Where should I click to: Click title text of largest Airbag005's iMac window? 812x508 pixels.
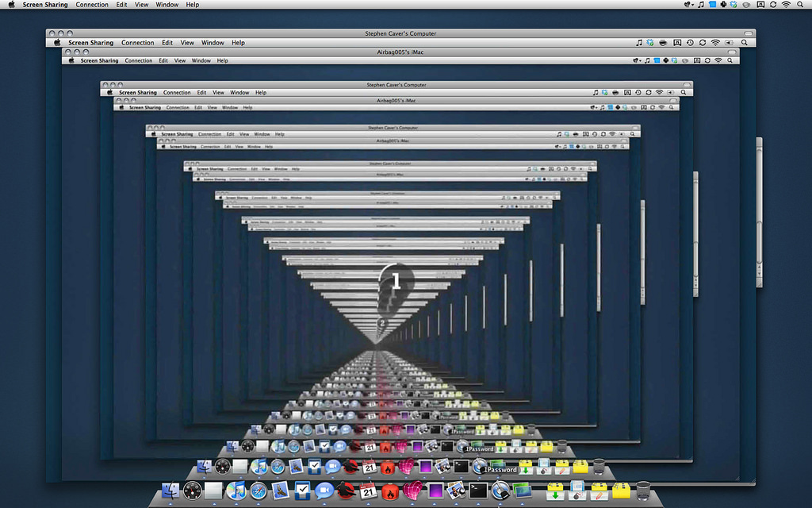400,52
